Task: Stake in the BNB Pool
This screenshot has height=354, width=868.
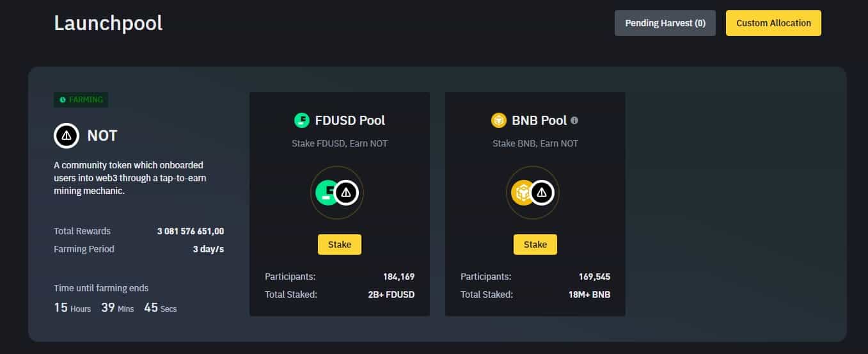Action: point(535,245)
